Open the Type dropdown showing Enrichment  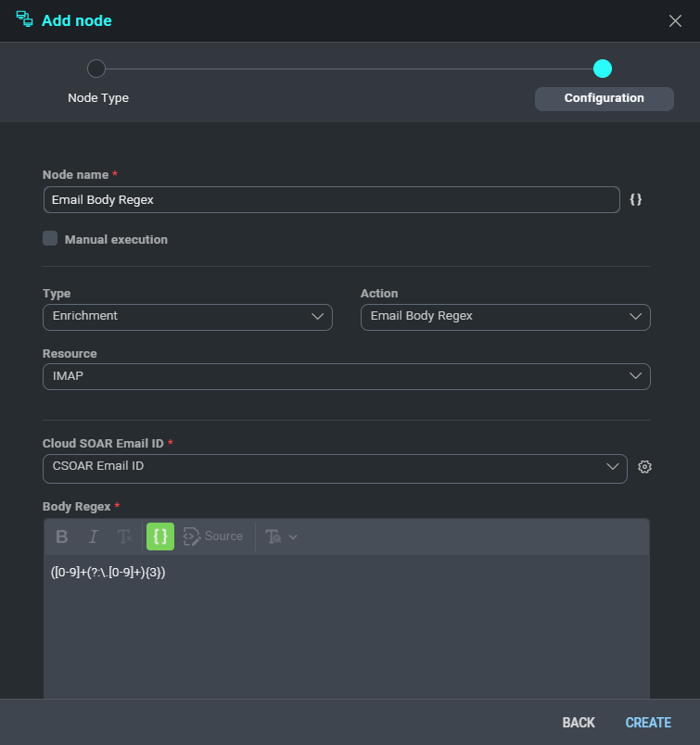click(x=187, y=317)
